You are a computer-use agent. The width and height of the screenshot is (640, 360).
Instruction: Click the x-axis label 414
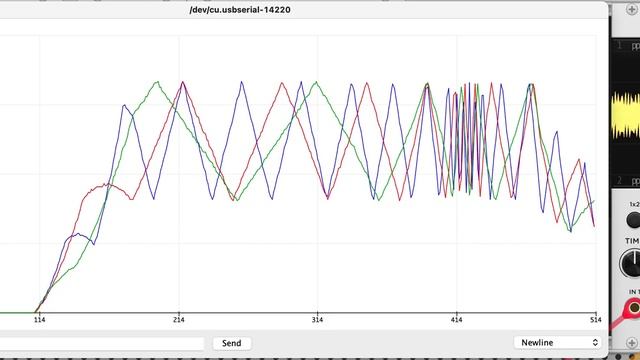coord(457,320)
